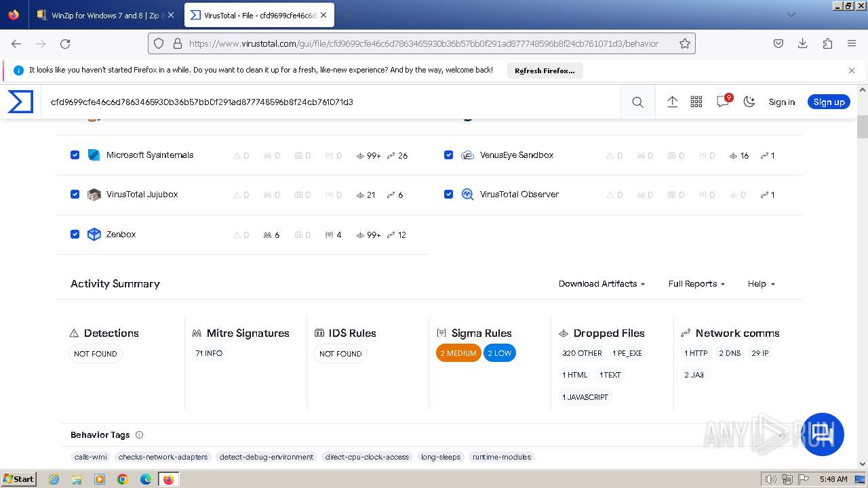Open Firefox downloads icon
The height and width of the screenshot is (488, 868).
click(x=803, y=43)
